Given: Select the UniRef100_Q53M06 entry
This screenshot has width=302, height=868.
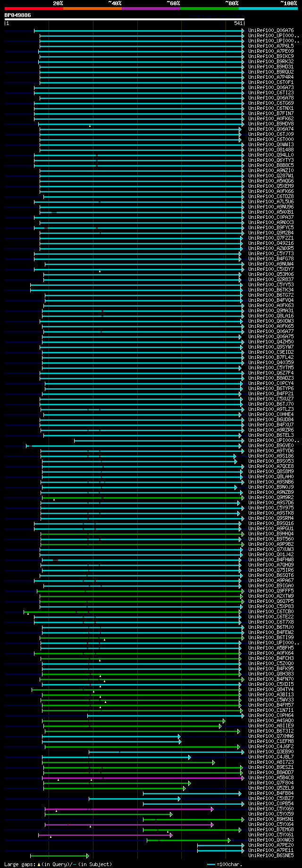Looking at the screenshot, I should [x=271, y=275].
